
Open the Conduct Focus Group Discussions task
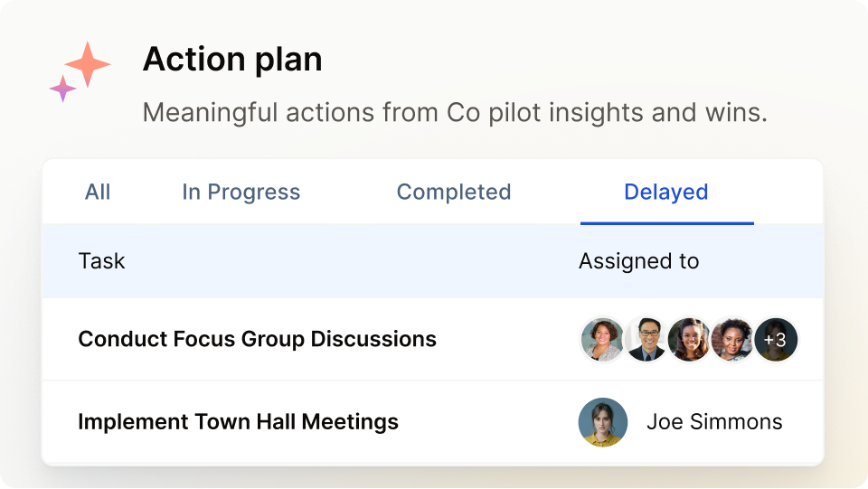(x=257, y=339)
